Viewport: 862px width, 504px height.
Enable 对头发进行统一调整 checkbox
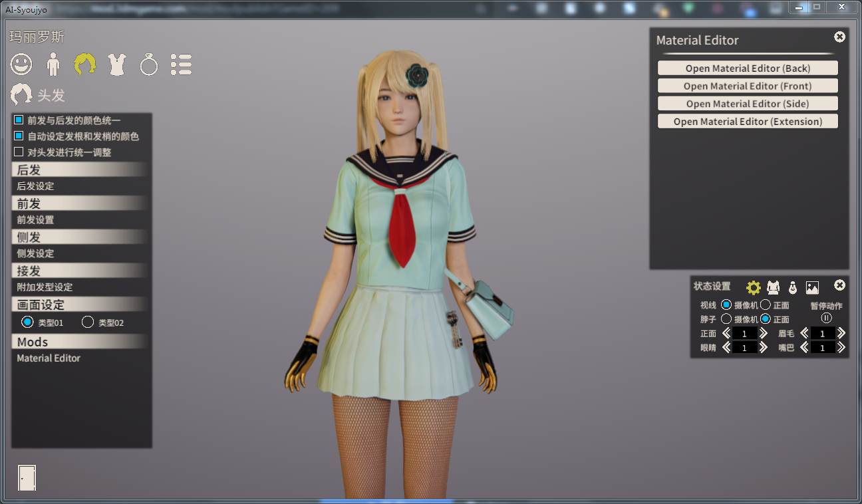(19, 152)
